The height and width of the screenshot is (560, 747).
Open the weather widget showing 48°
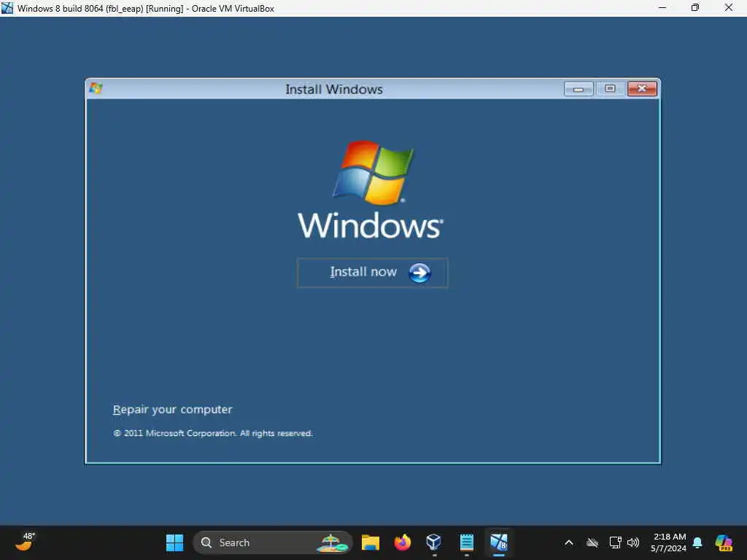pyautogui.click(x=25, y=542)
